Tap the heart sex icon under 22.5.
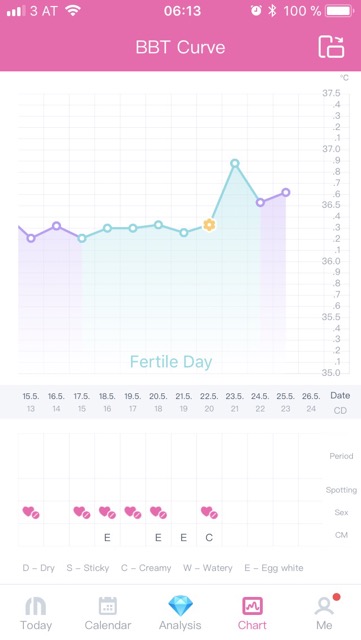This screenshot has width=361, height=640. pyautogui.click(x=209, y=512)
